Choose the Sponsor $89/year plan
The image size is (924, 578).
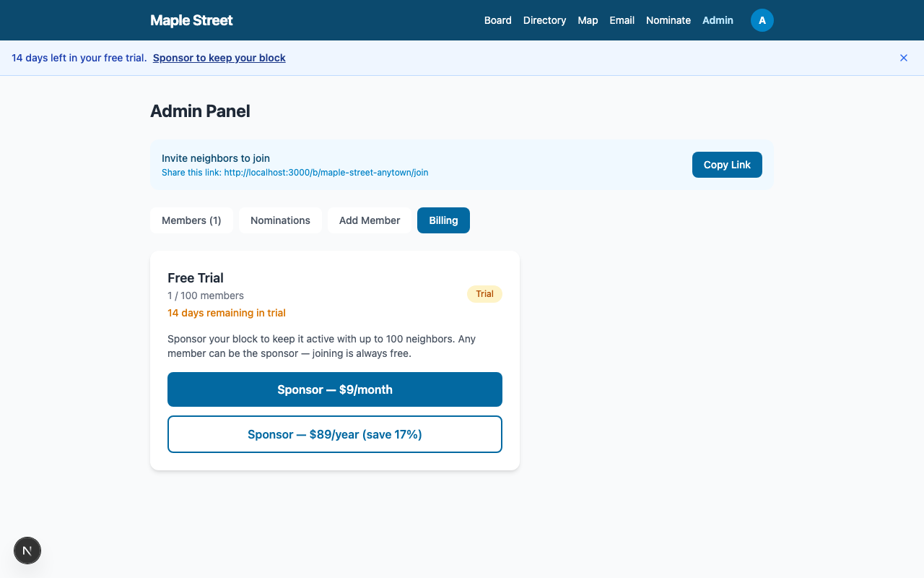click(x=334, y=434)
